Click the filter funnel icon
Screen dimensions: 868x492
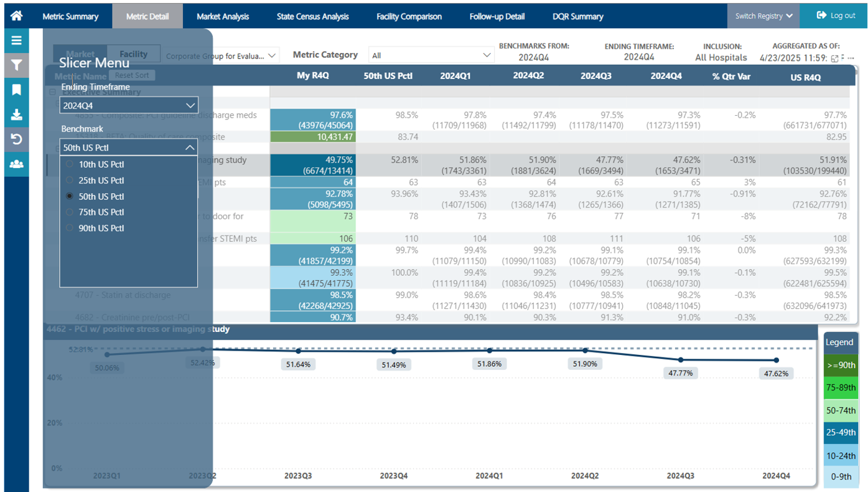(17, 65)
